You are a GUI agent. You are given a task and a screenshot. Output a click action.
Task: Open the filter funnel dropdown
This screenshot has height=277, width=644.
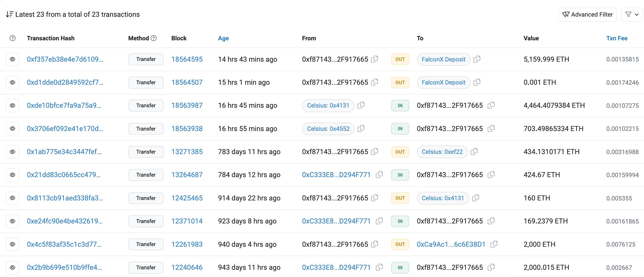pos(632,14)
